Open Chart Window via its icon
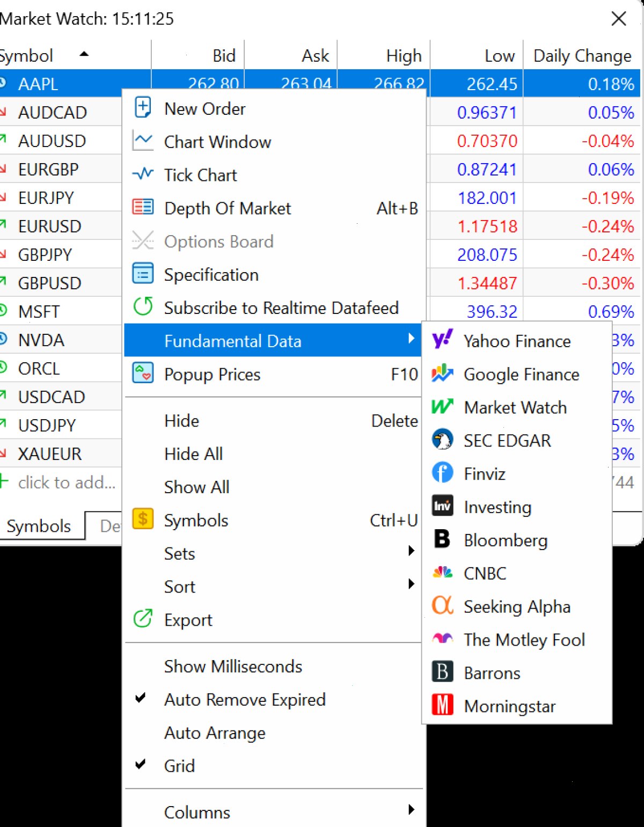The height and width of the screenshot is (827, 644). coord(143,141)
